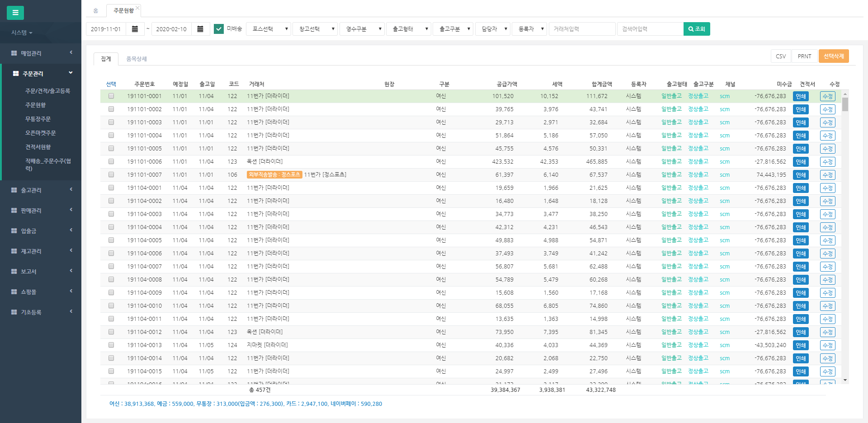
Task: Click the 주문관리 grid icon in the sidebar
Action: [x=16, y=74]
